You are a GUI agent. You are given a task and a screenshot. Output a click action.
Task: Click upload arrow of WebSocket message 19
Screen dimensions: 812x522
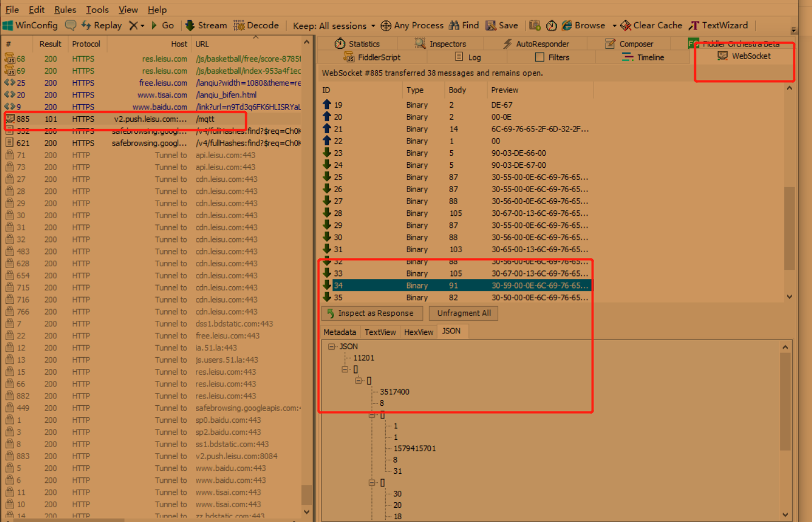point(327,104)
